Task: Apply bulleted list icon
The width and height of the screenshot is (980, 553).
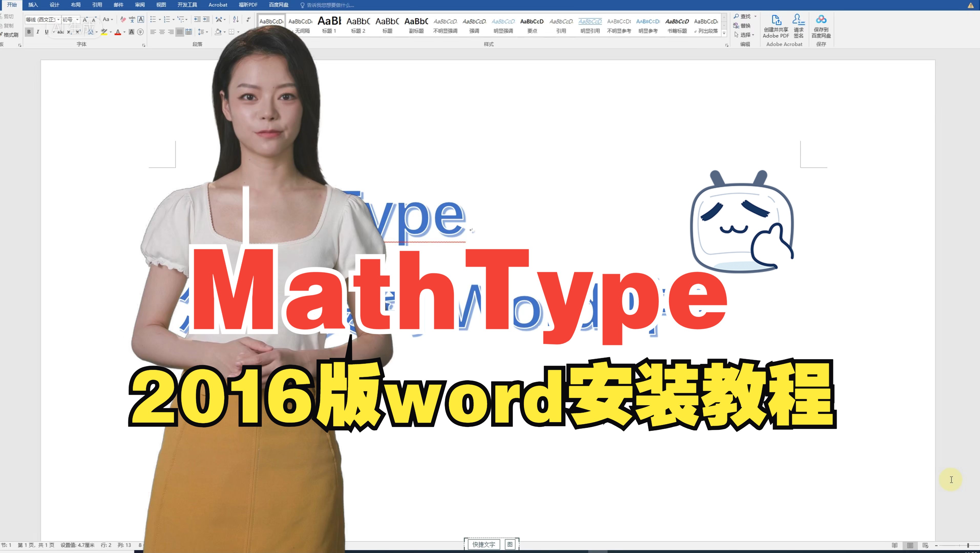Action: point(153,19)
